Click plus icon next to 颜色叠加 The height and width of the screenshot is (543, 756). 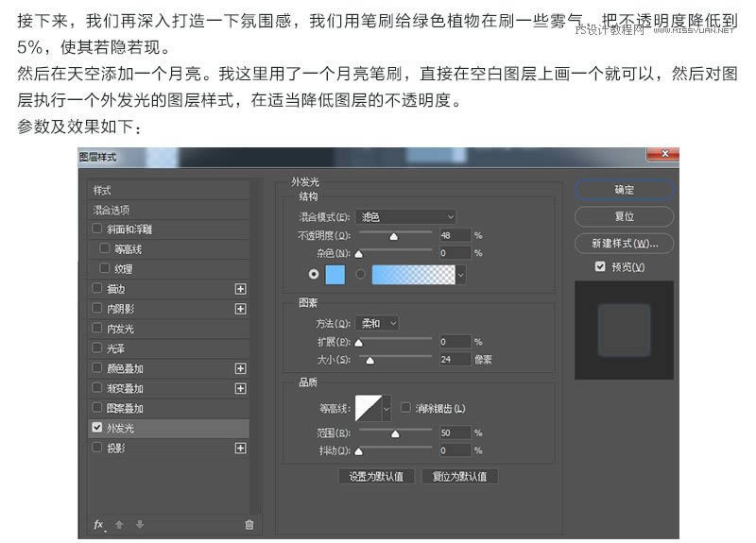240,368
